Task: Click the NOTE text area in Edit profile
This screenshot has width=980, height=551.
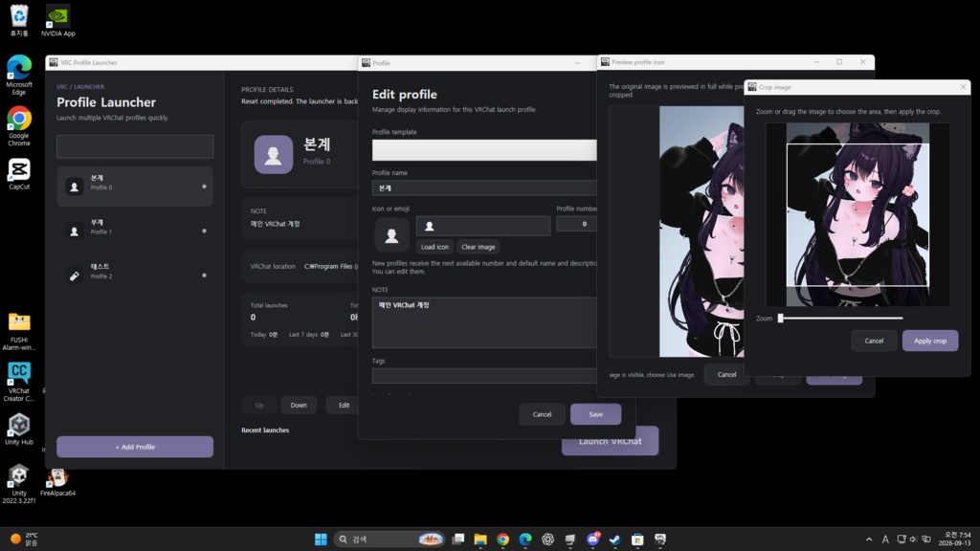Action: pos(484,322)
